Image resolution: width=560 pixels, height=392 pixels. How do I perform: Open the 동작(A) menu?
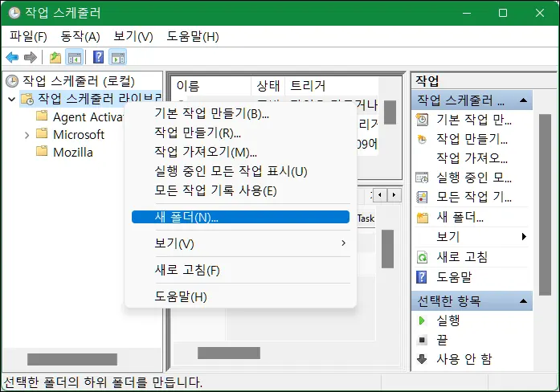click(80, 36)
